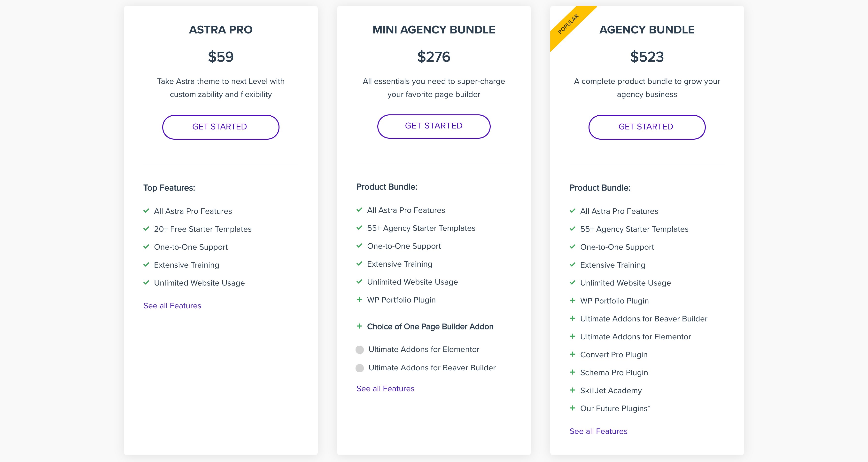Open See all Features for Astra Pro
This screenshot has height=462, width=868.
point(172,305)
